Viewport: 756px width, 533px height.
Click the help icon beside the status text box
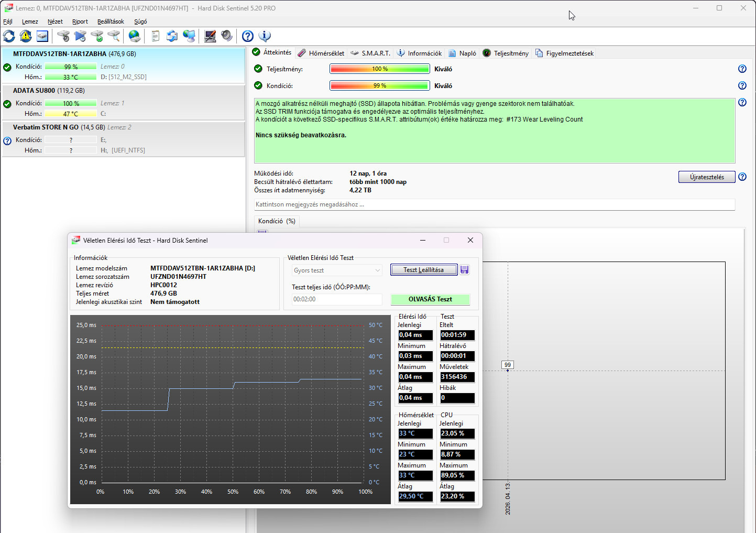(742, 102)
